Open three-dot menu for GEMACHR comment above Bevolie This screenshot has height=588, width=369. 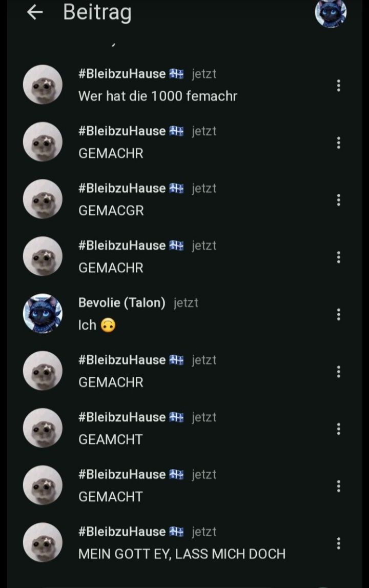(339, 257)
